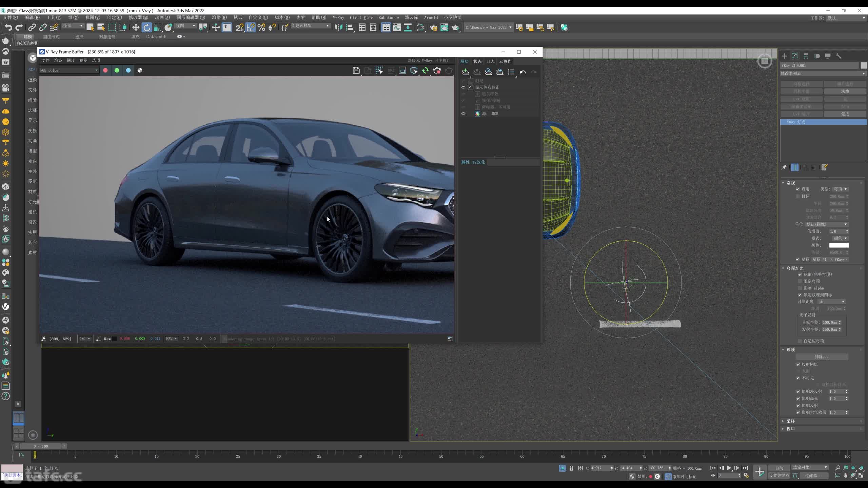The height and width of the screenshot is (488, 868).
Task: Click Configure Modifier Sets icon
Action: 825,167
